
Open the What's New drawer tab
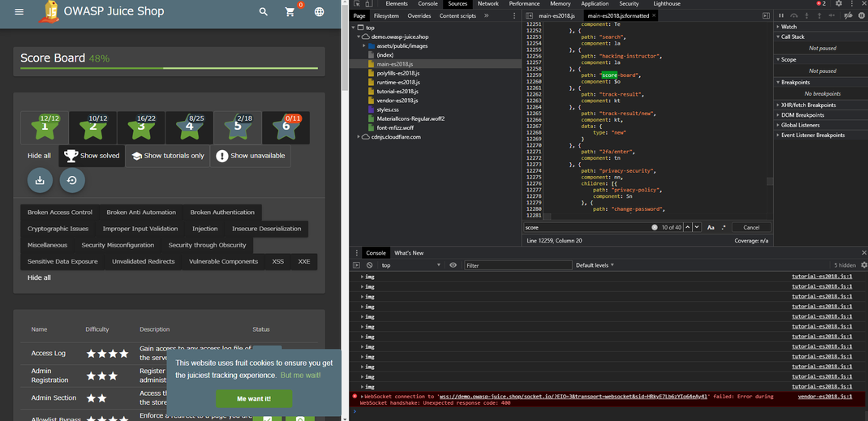click(x=409, y=253)
